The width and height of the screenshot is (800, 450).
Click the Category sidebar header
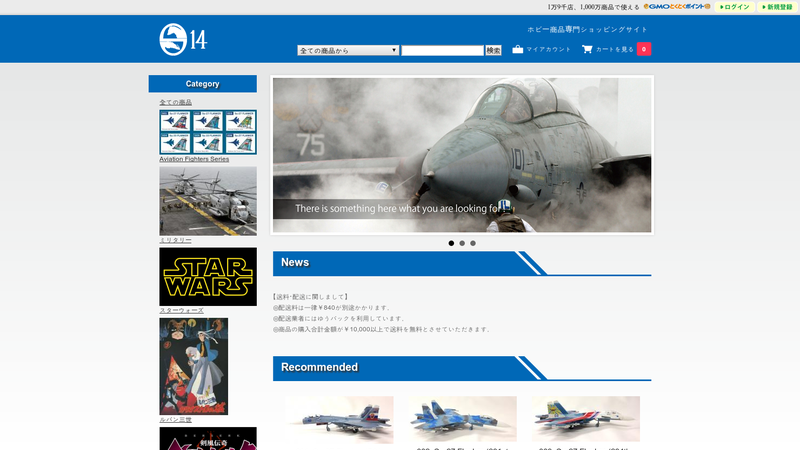tap(203, 84)
